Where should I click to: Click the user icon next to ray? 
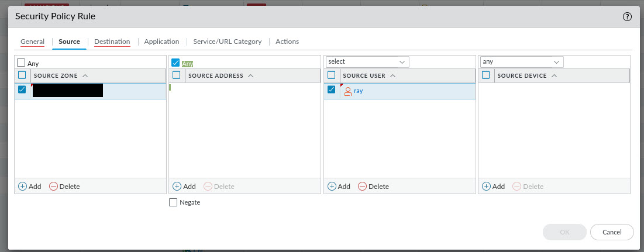tap(348, 91)
